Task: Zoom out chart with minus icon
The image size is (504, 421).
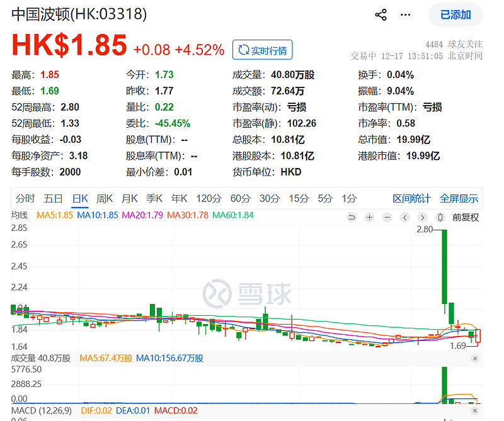Action: [387, 217]
